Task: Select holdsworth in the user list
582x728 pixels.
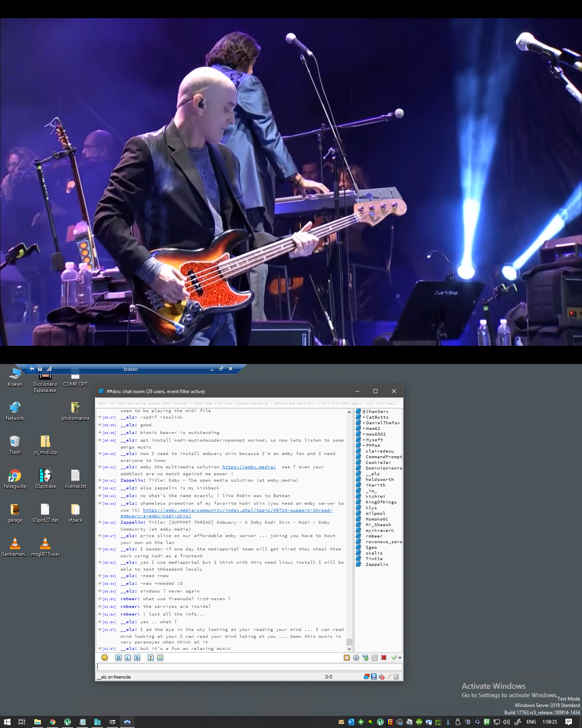Action: click(x=380, y=479)
